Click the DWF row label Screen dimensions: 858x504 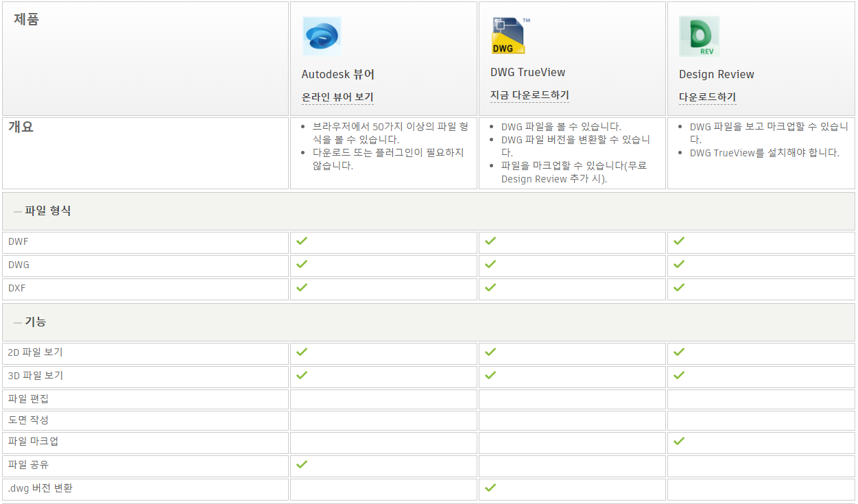coord(19,242)
